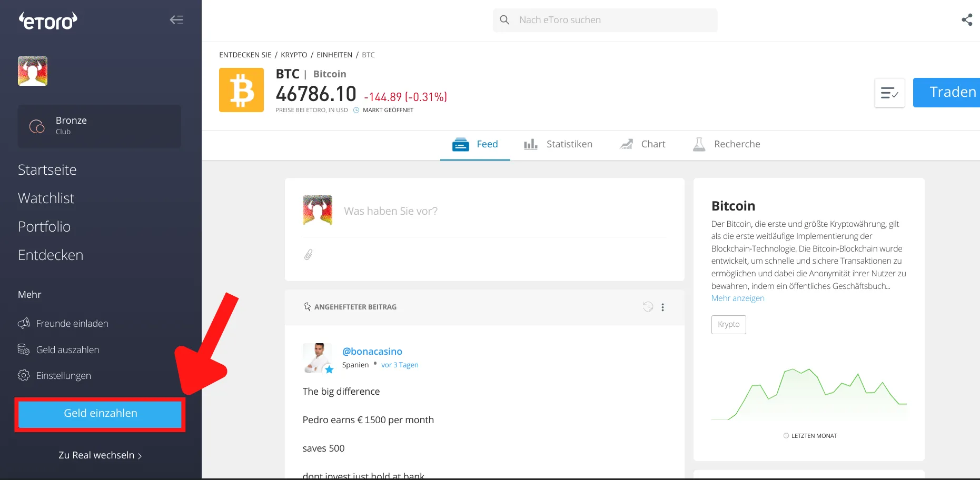
Task: Click the eToro logo
Action: coord(48,21)
